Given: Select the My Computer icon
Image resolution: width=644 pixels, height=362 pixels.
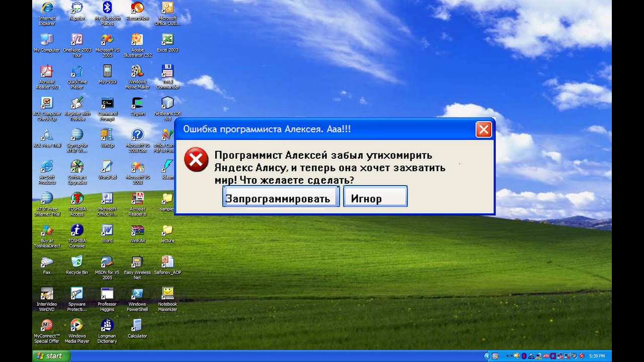Looking at the screenshot, I should pyautogui.click(x=47, y=43).
